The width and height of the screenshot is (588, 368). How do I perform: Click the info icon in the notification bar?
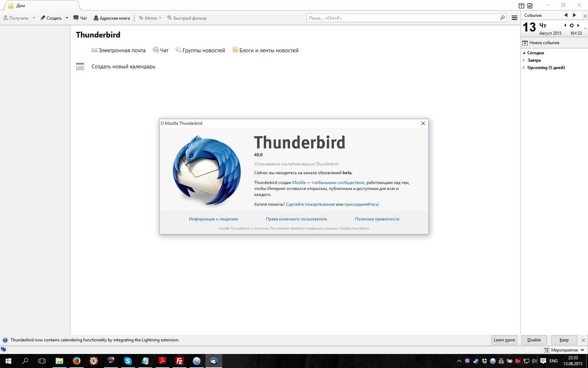click(5, 340)
